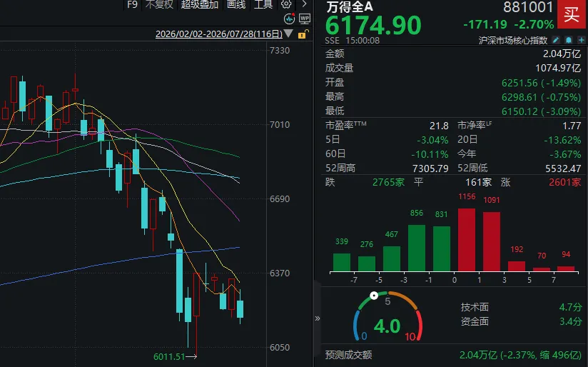Click the 4.0 score gauge dial
This screenshot has height=367, width=588.
tap(387, 316)
